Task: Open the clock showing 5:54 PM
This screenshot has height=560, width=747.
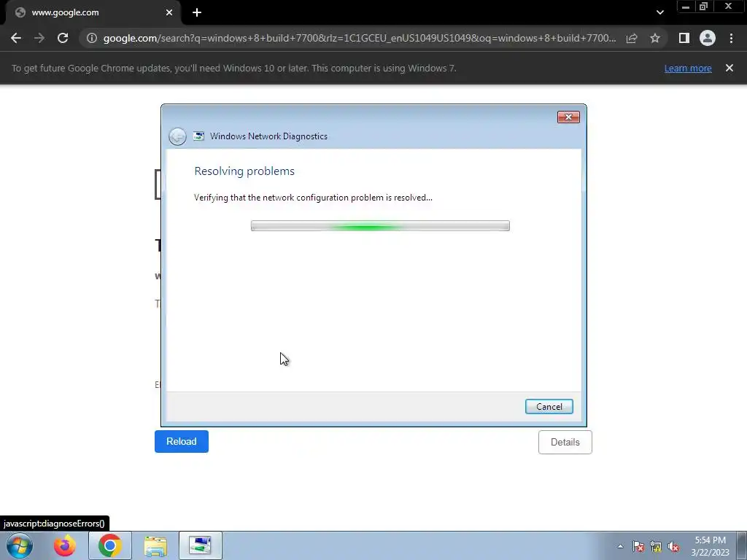Action: [711, 546]
